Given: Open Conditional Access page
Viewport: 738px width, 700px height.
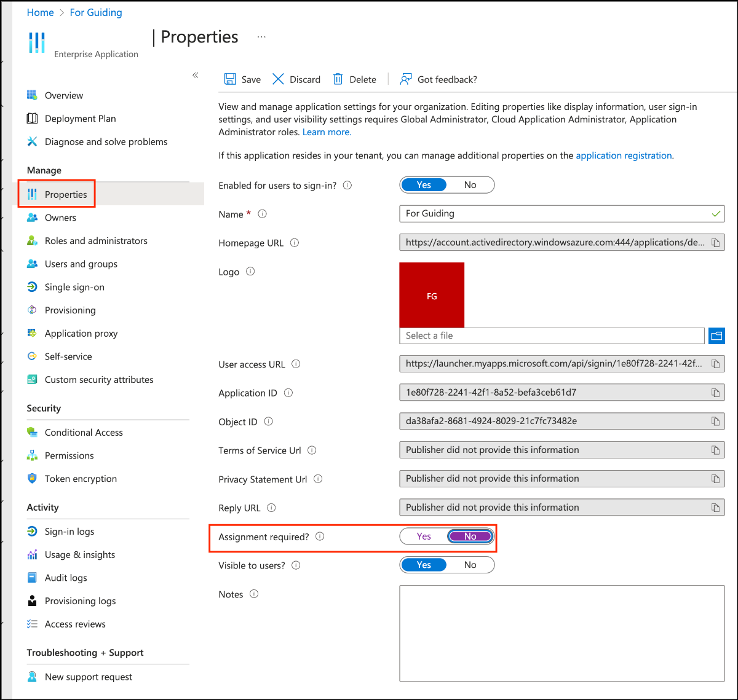Looking at the screenshot, I should coord(84,432).
